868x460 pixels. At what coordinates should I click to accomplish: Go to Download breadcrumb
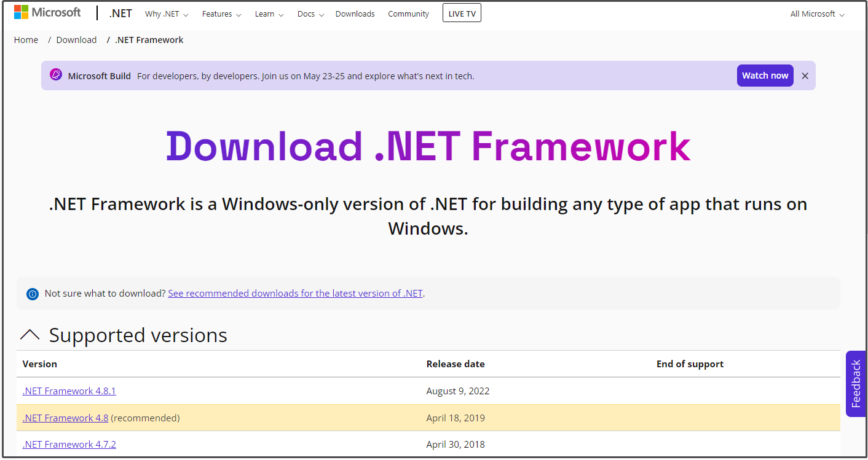coord(76,40)
